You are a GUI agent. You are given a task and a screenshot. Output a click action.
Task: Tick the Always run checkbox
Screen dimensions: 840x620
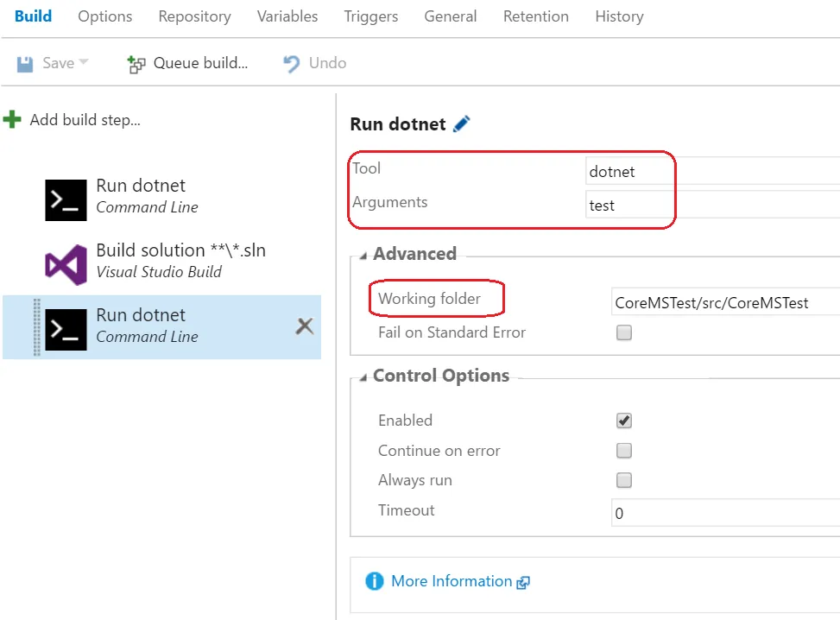tap(624, 480)
